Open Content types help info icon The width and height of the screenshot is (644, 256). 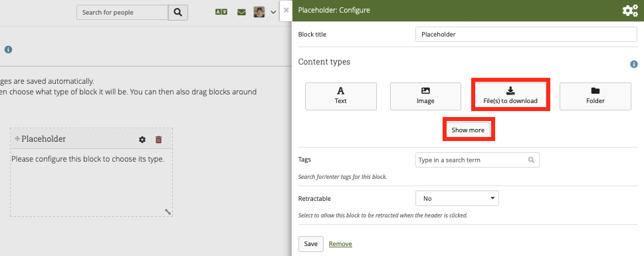click(x=634, y=64)
